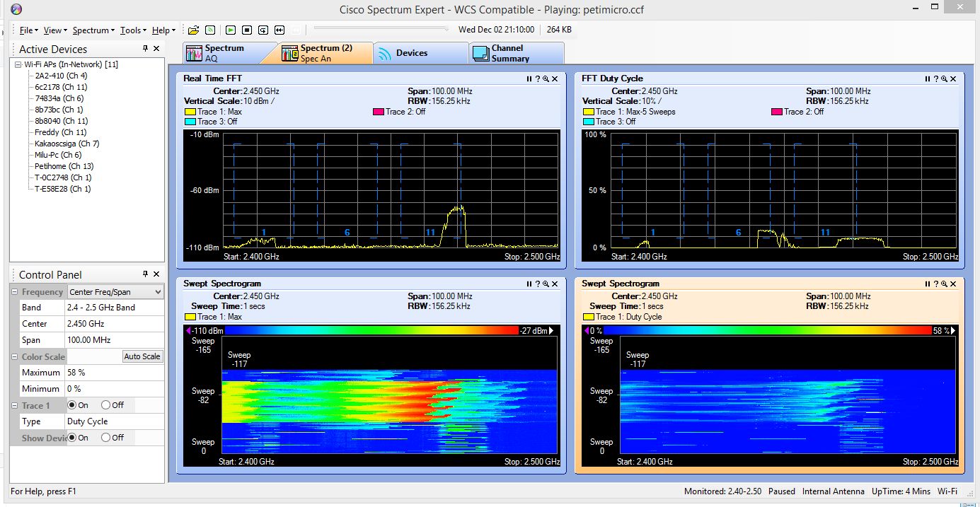Close the Control Panel pane

click(156, 274)
